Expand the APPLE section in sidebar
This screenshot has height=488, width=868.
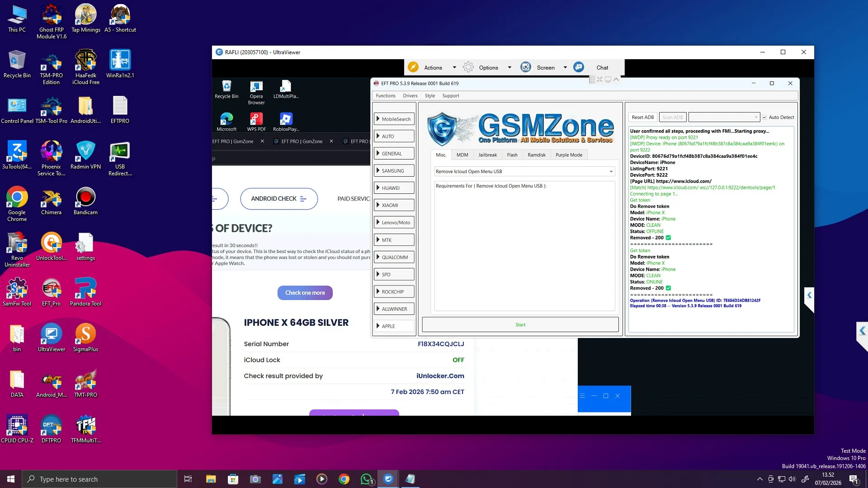pyautogui.click(x=394, y=326)
